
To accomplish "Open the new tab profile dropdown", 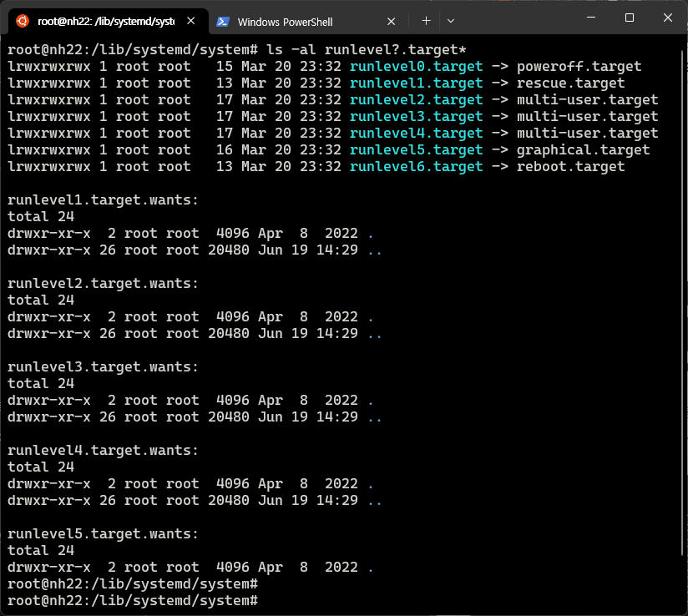I will click(451, 21).
